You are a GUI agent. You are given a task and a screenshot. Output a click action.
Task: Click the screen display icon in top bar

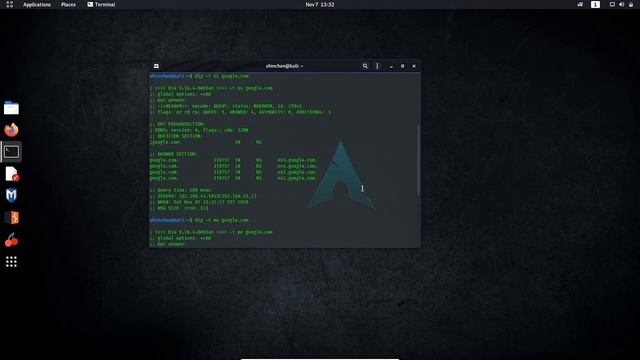click(x=612, y=4)
